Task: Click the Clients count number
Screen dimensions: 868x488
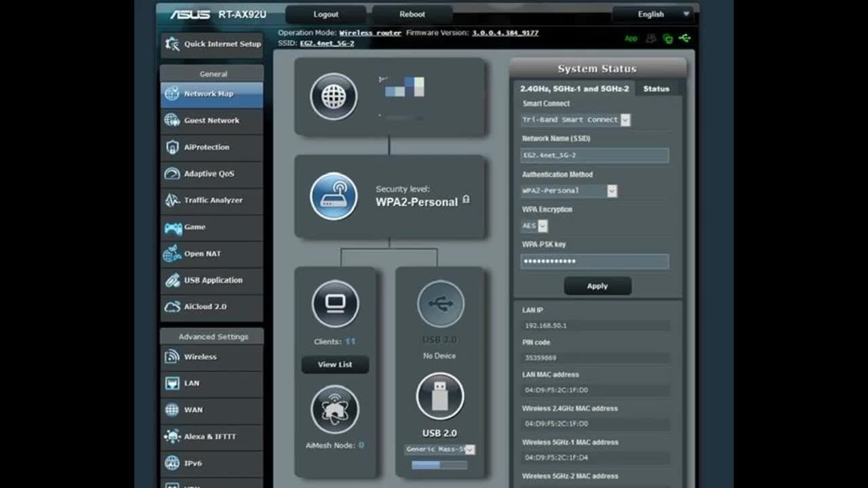Action: point(350,342)
